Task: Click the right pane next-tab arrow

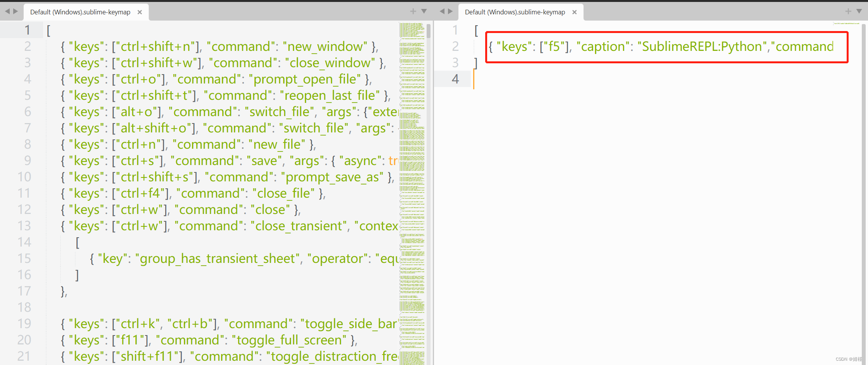Action: (x=450, y=12)
